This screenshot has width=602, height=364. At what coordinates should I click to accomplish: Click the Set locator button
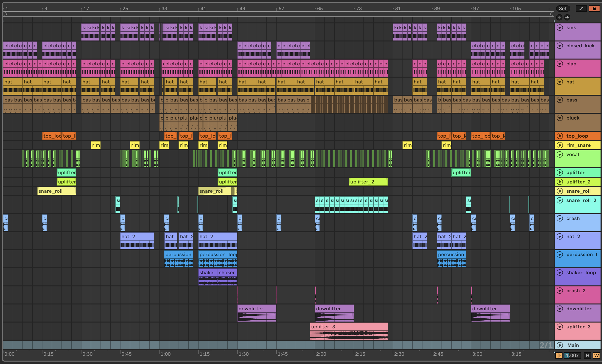point(563,9)
